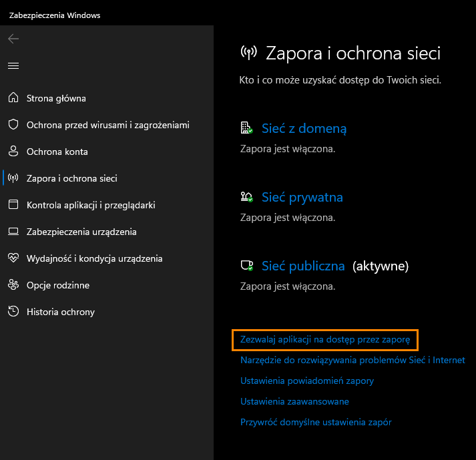476x460 pixels.
Task: Click the heart icon for Wydajność i kondycja
Action: coord(13,258)
